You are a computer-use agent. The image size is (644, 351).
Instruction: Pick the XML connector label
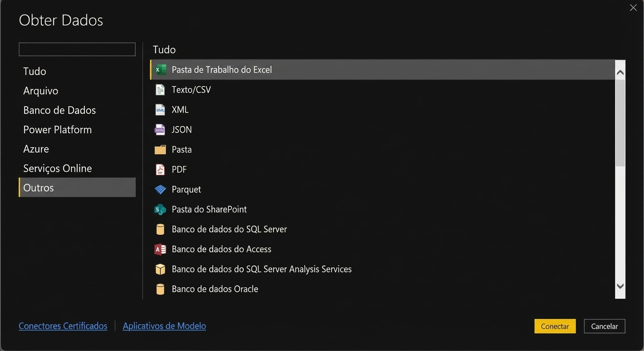tap(180, 110)
